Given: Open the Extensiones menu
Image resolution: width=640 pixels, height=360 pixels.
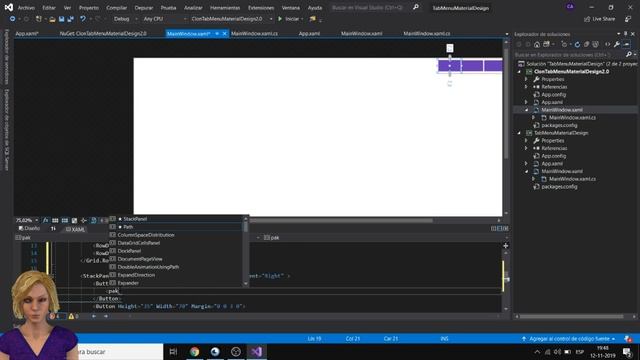Looking at the screenshot, I should (261, 7).
